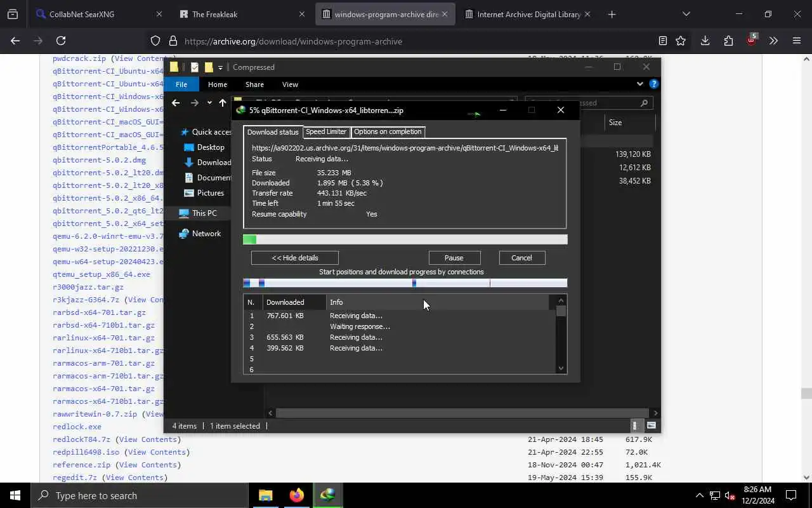The width and height of the screenshot is (812, 508).
Task: Open Firefox downloads panel
Action: tap(705, 41)
